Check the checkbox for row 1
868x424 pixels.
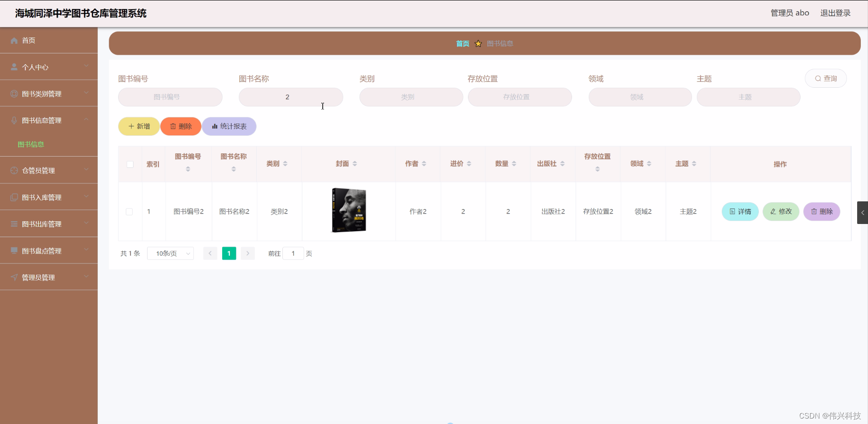pyautogui.click(x=130, y=211)
